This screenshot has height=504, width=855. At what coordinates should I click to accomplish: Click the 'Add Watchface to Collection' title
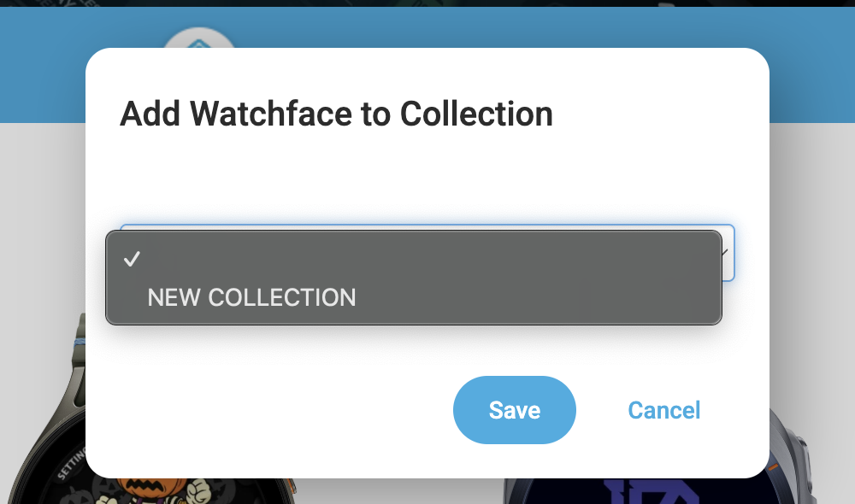point(336,114)
